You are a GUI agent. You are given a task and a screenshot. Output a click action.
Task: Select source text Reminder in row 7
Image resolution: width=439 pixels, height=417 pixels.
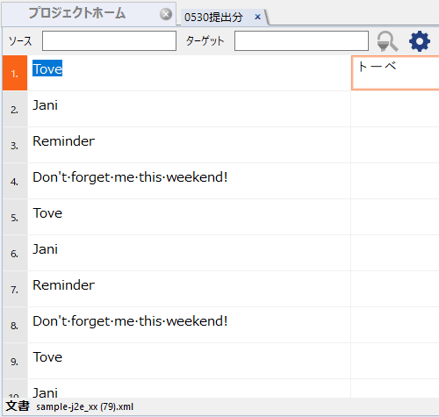click(64, 285)
